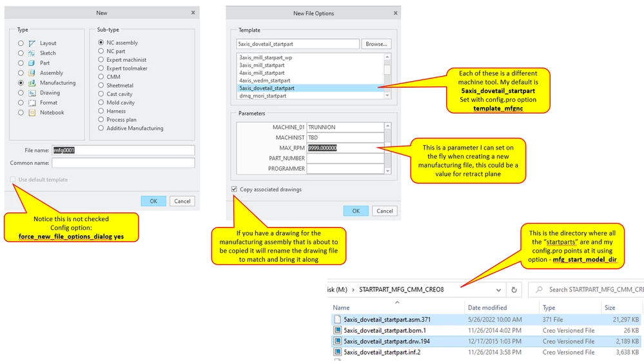Click Cancel in New File Options
Image resolution: width=644 pixels, height=361 pixels.
pyautogui.click(x=384, y=211)
